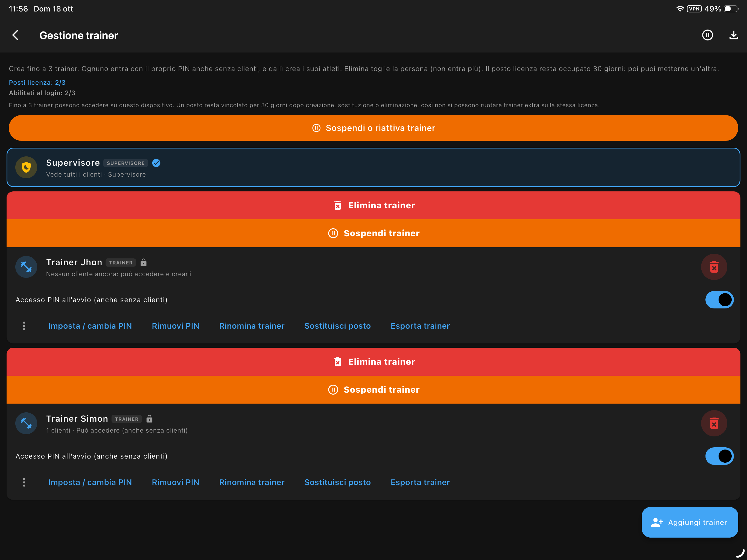Click the blue verified checkmark beside Supervisore
The image size is (747, 560).
[x=156, y=163]
